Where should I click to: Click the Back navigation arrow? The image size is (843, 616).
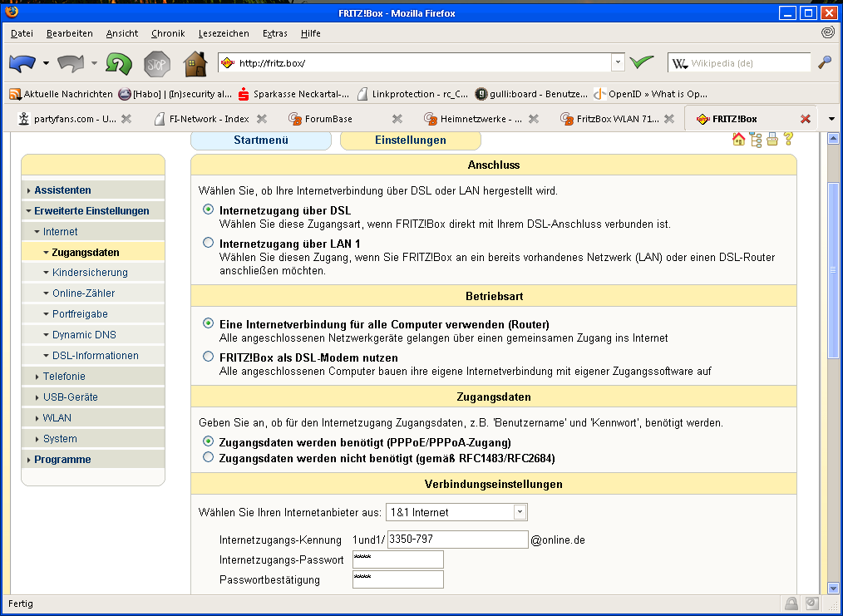coord(22,63)
